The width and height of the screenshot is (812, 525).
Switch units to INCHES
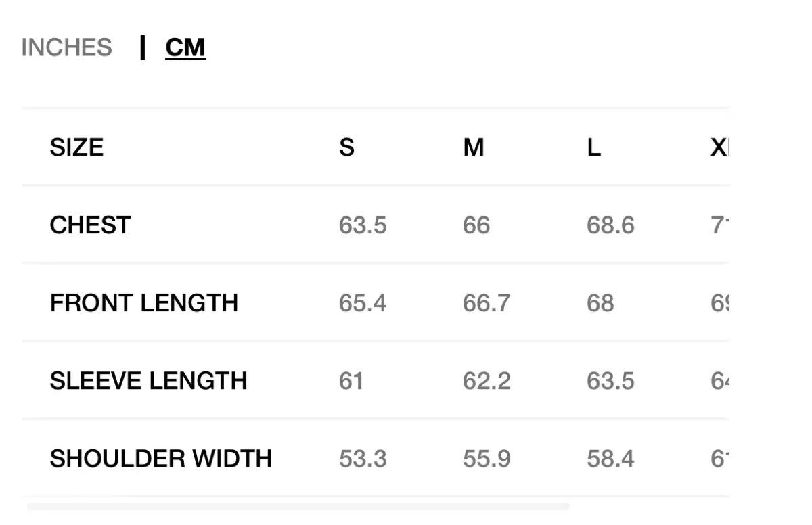66,47
